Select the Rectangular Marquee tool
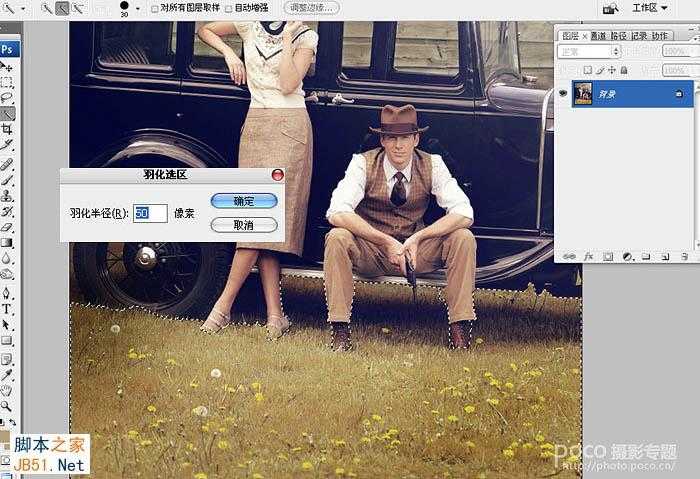 coord(7,82)
